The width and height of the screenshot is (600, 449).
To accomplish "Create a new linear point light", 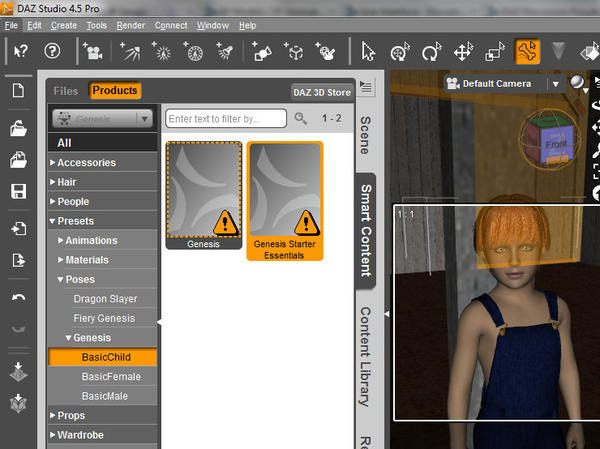I will click(x=194, y=52).
